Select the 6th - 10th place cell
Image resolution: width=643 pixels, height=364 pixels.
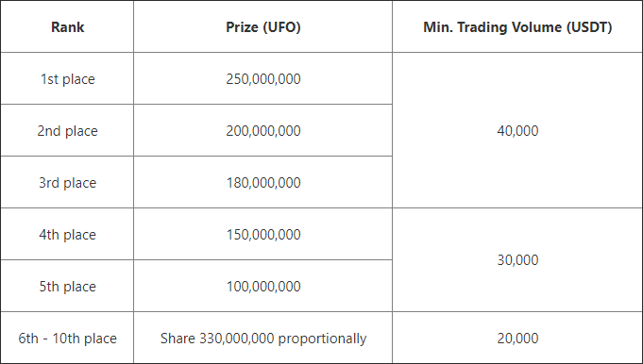tap(67, 339)
